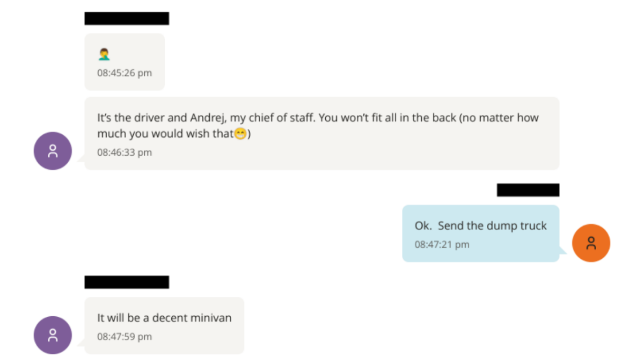The height and width of the screenshot is (364, 644).
Task: Click the 08:47:59 pm timestamp
Action: click(124, 337)
